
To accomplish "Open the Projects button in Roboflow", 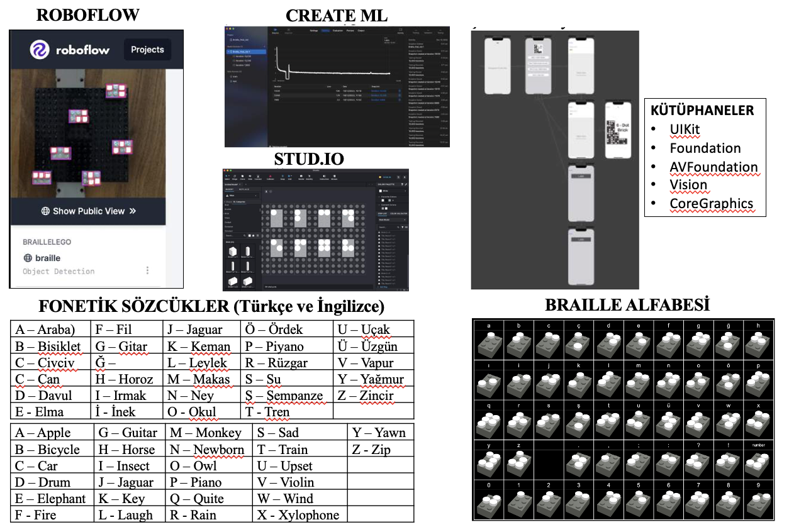I will 147,50.
